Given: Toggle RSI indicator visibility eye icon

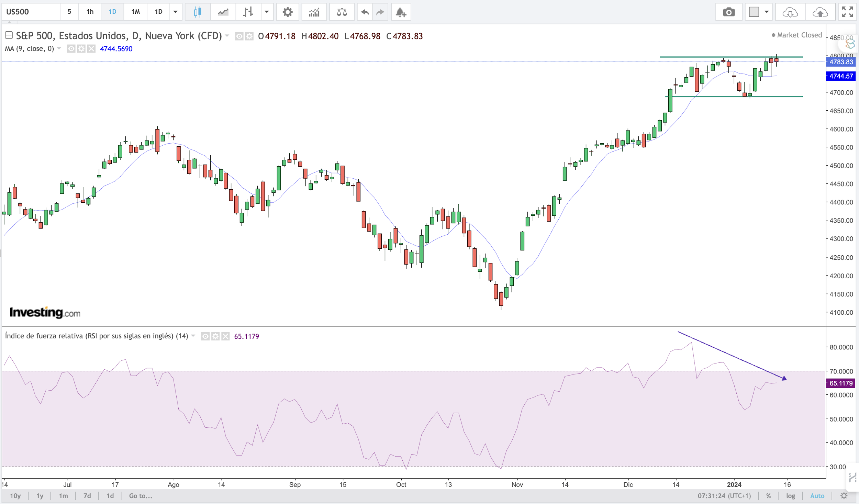Looking at the screenshot, I should (205, 336).
